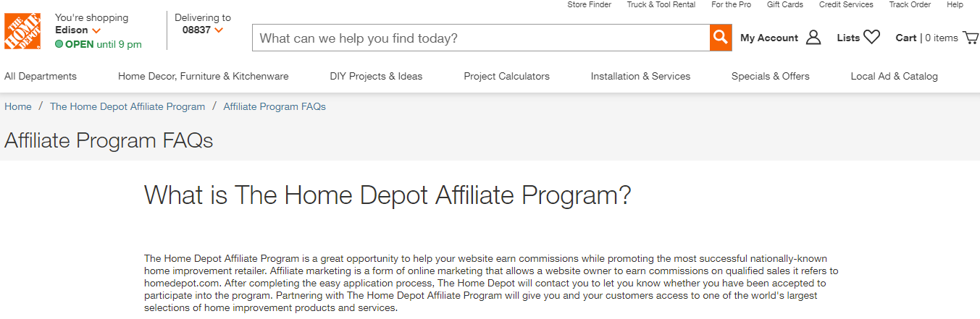
Task: Expand the Edison store selector
Action: pos(78,30)
